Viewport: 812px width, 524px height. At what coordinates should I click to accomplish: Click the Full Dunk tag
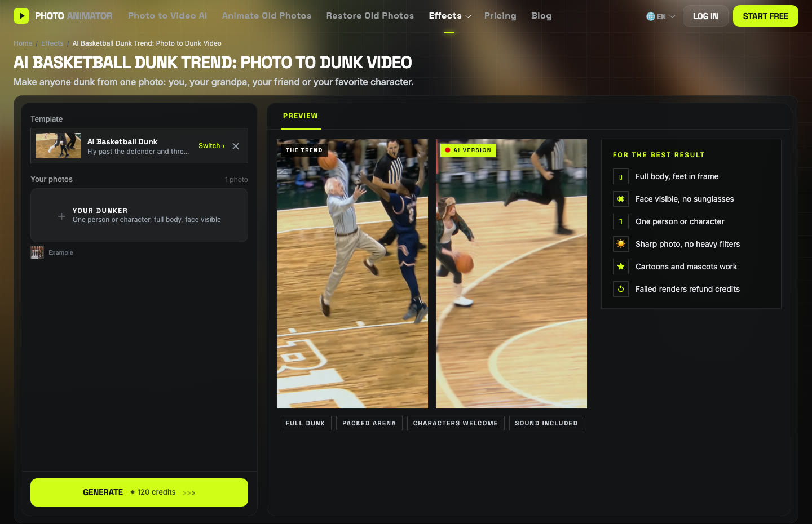click(306, 423)
